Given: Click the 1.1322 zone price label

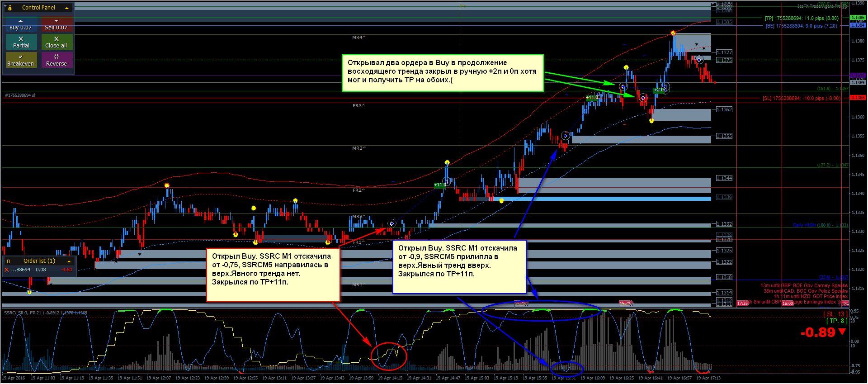Looking at the screenshot, I should coord(724,262).
